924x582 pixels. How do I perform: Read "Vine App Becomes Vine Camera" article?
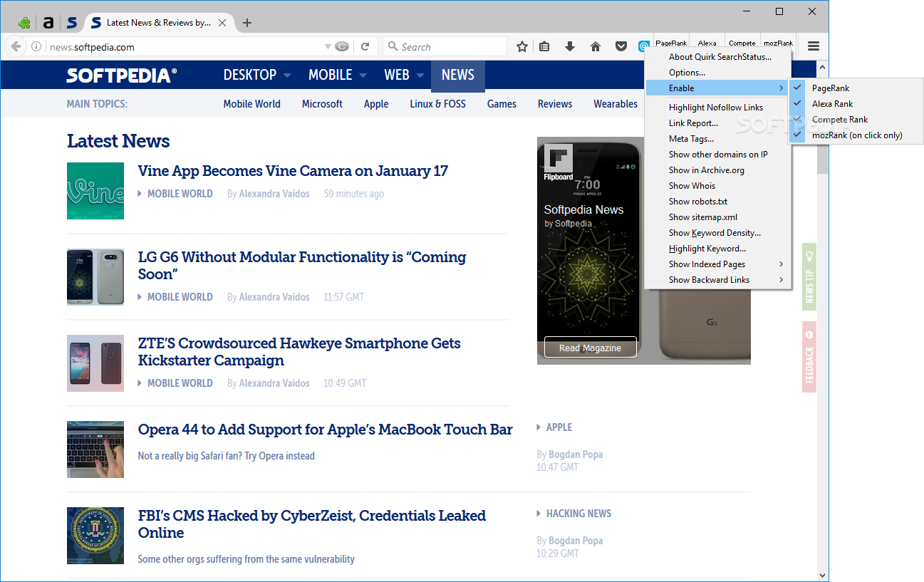click(x=294, y=171)
